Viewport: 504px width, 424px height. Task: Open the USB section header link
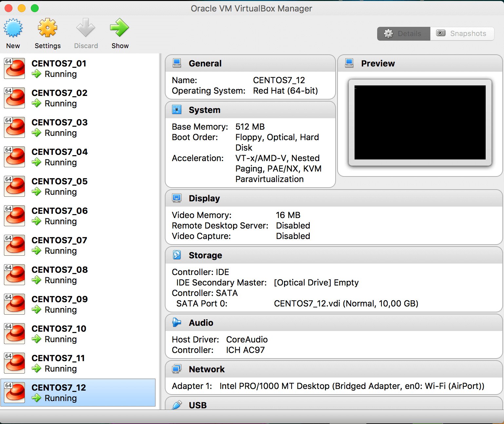pyautogui.click(x=198, y=405)
